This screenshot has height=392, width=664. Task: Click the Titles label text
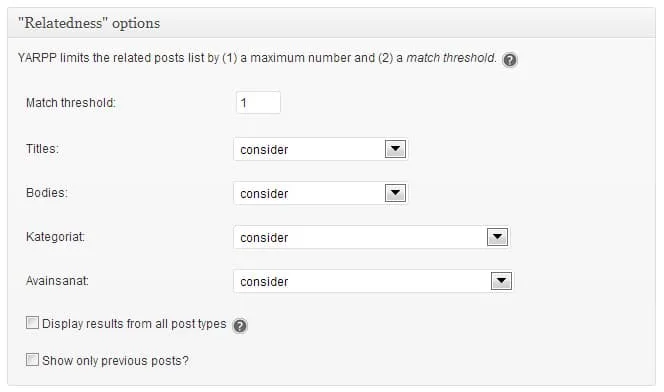pos(42,149)
